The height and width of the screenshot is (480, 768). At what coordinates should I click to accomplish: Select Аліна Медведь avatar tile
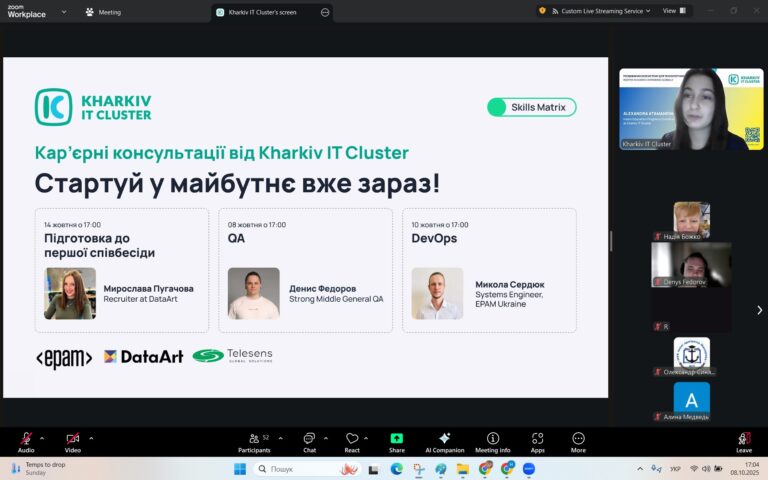point(692,401)
